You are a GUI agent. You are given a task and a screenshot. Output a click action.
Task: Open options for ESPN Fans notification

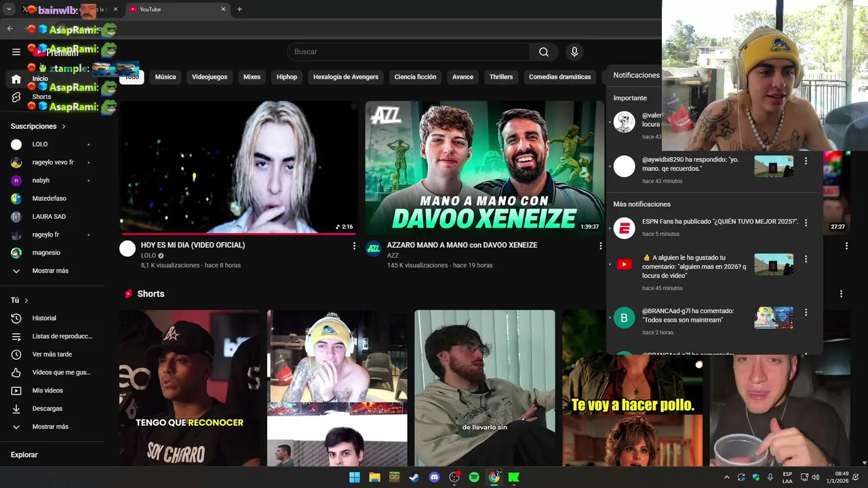(806, 222)
